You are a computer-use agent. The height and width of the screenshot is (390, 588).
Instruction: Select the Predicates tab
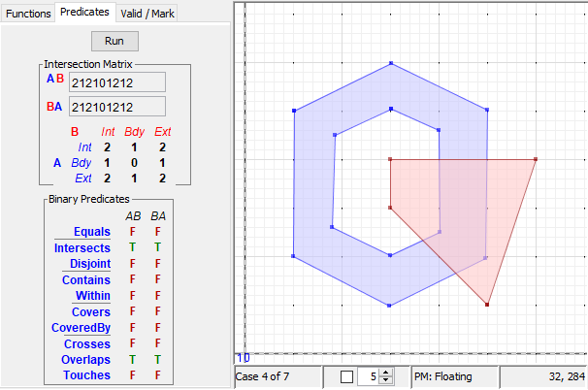[84, 13]
